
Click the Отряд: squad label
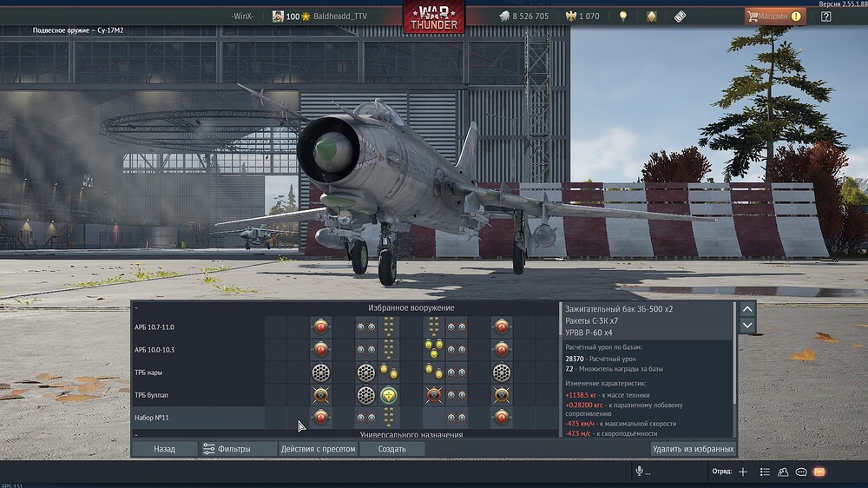[722, 472]
